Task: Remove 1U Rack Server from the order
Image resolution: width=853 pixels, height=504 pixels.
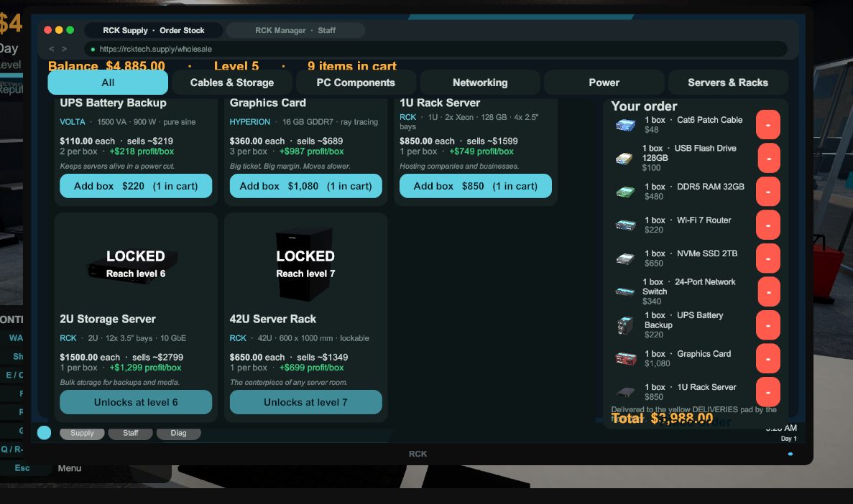Action: click(767, 392)
